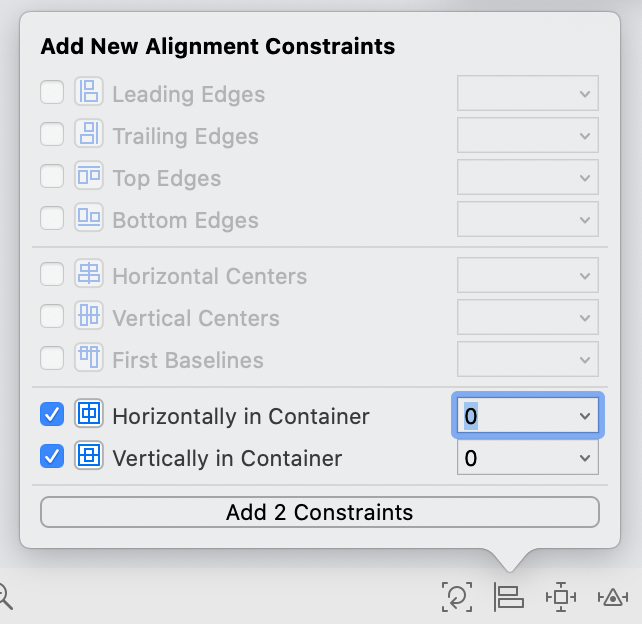642x624 pixels.
Task: Open the Horizontally in Container value dropdown
Action: click(584, 416)
